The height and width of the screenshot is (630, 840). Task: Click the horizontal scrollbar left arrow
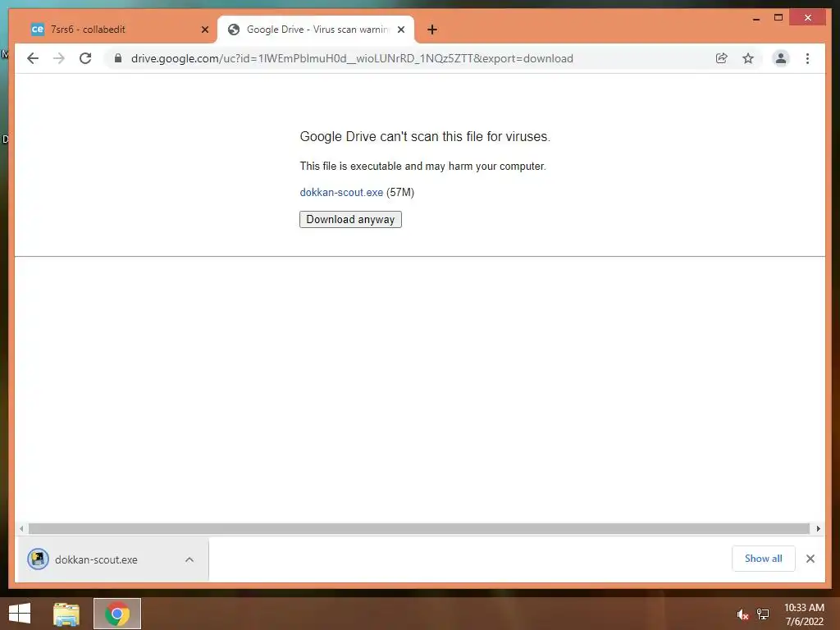click(x=21, y=528)
